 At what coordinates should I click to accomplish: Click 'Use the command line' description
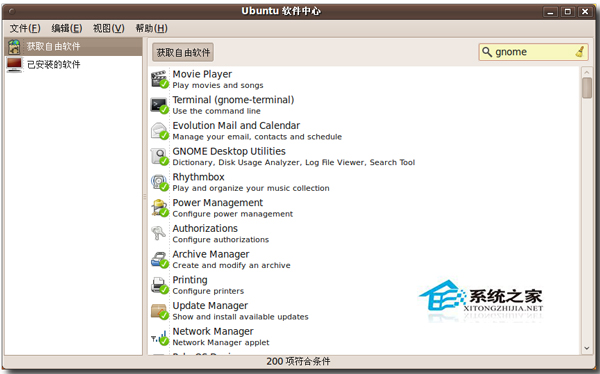[216, 111]
